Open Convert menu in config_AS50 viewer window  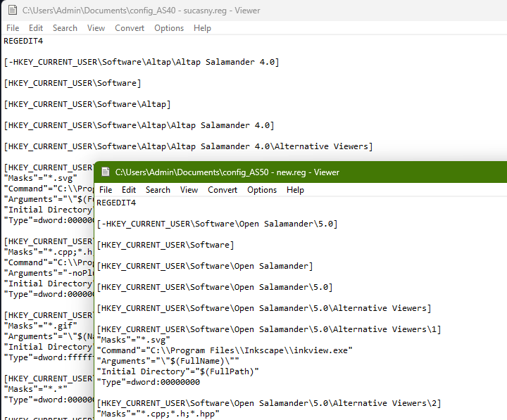point(223,190)
